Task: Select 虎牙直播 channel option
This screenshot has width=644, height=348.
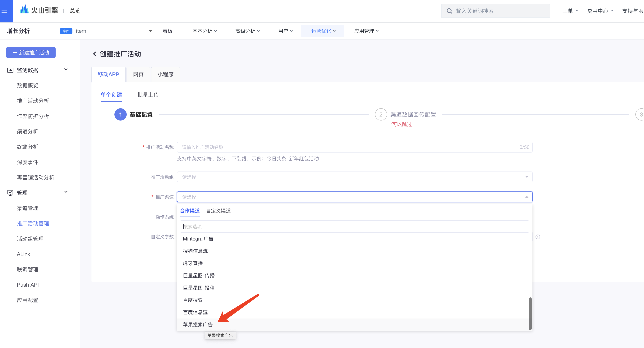Action: (353, 263)
